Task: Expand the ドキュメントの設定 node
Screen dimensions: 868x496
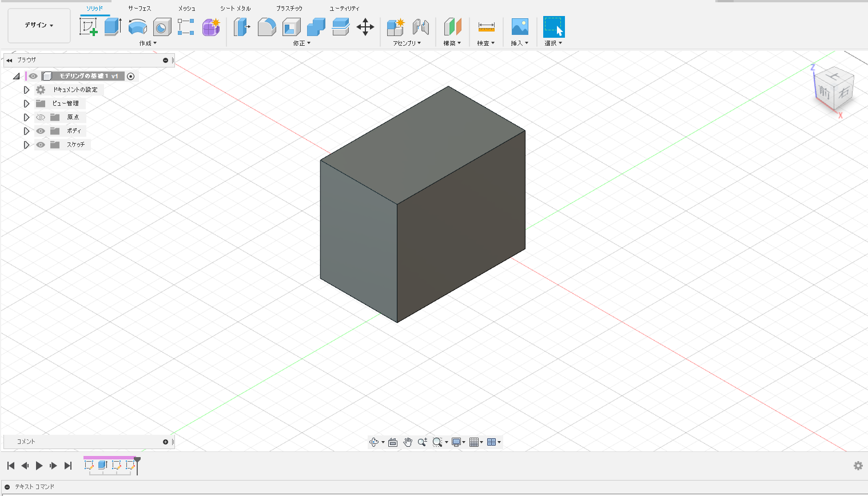Action: (x=26, y=90)
